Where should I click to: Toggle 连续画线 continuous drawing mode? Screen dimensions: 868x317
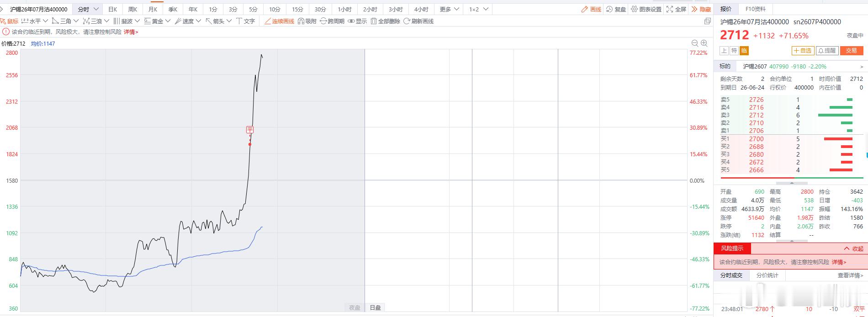[x=279, y=21]
